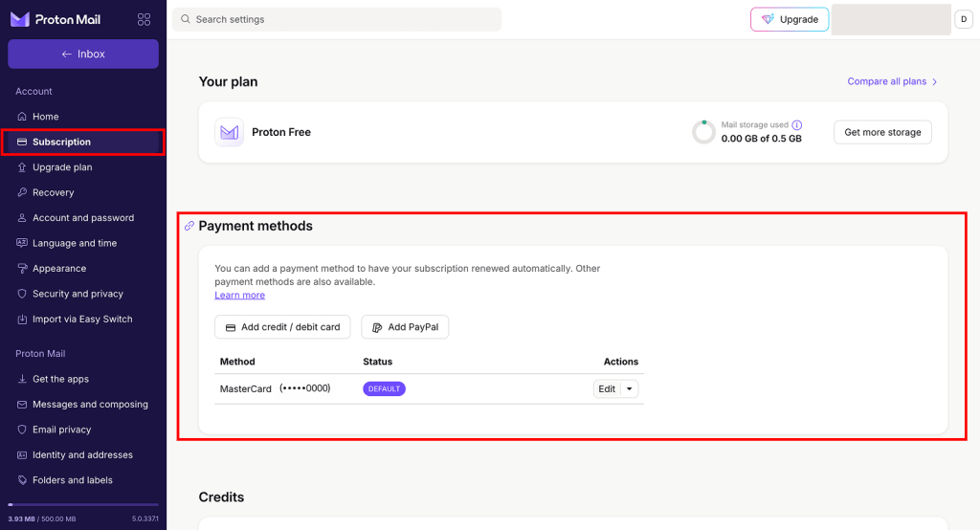
Task: Click the mail storage info icon
Action: click(x=797, y=124)
